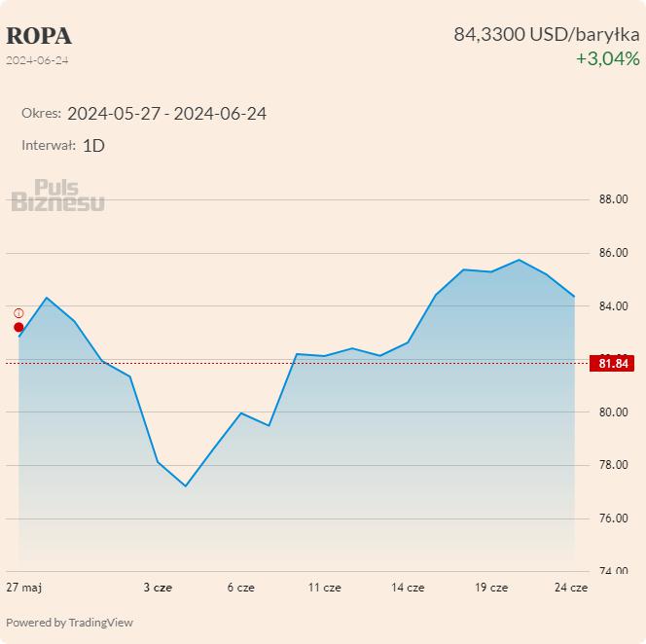The image size is (646, 644).
Task: Click the ROPA chart title
Action: click(39, 36)
